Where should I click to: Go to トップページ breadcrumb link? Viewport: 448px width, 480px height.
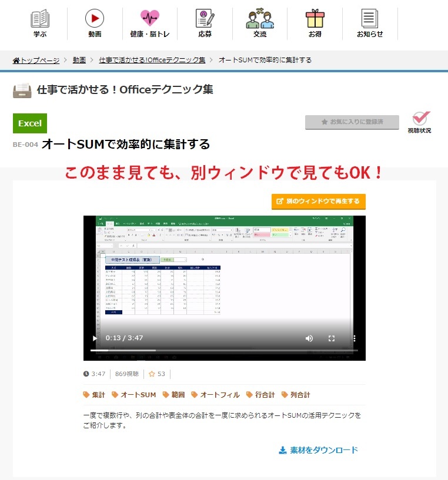coord(36,60)
